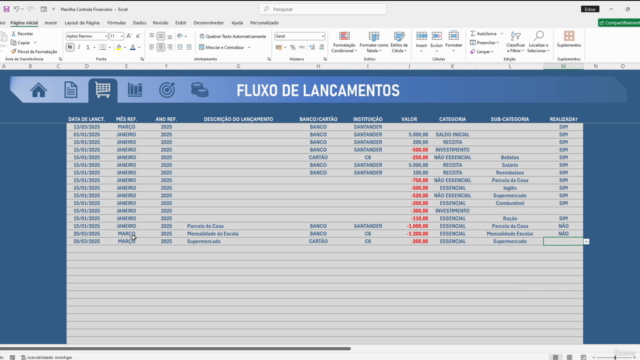The image size is (640, 360).
Task: Click the undo arrow in the title bar
Action: click(x=16, y=9)
